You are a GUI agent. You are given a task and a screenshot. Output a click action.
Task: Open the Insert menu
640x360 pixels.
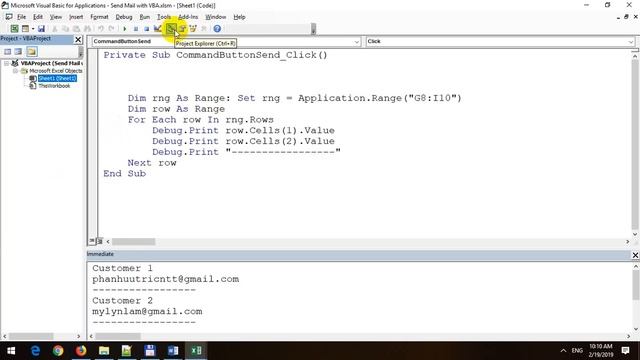[x=76, y=17]
